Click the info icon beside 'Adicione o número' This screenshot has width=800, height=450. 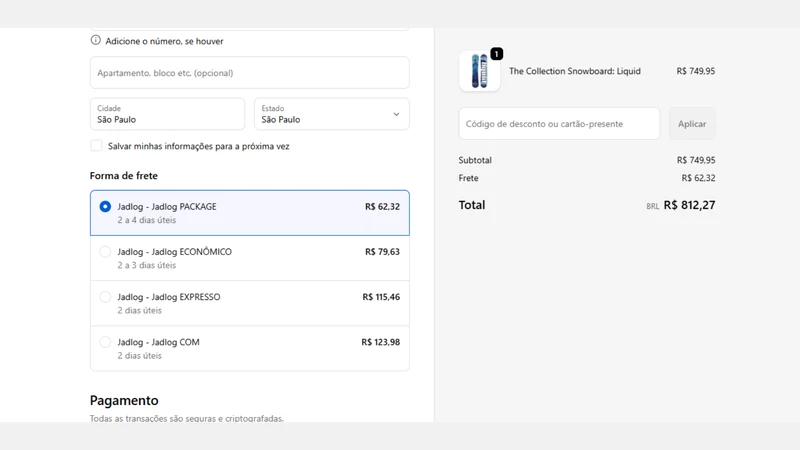(95, 40)
